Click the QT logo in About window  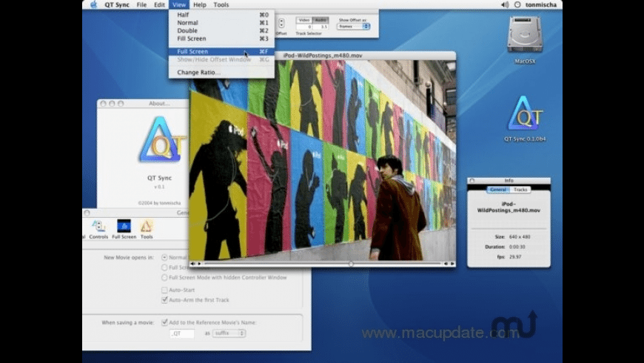coord(161,139)
